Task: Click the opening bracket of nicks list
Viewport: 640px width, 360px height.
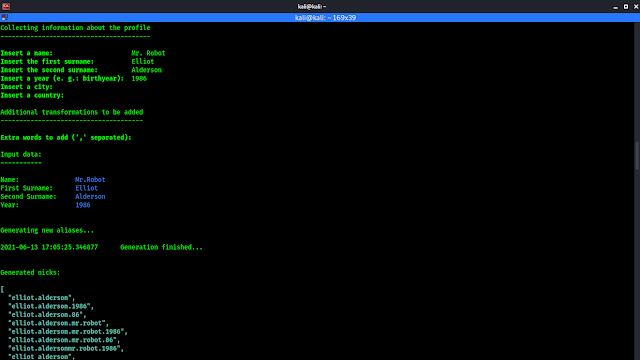Action: [x=2, y=289]
